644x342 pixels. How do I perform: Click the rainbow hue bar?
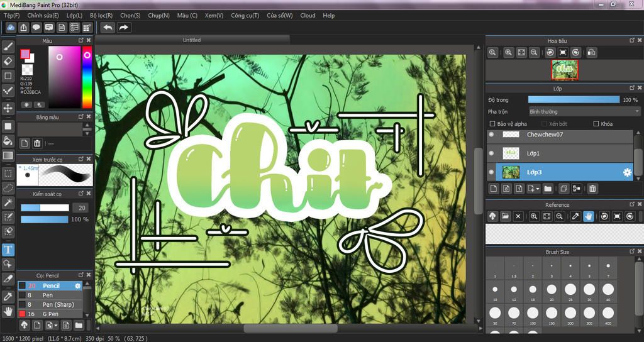[87, 77]
